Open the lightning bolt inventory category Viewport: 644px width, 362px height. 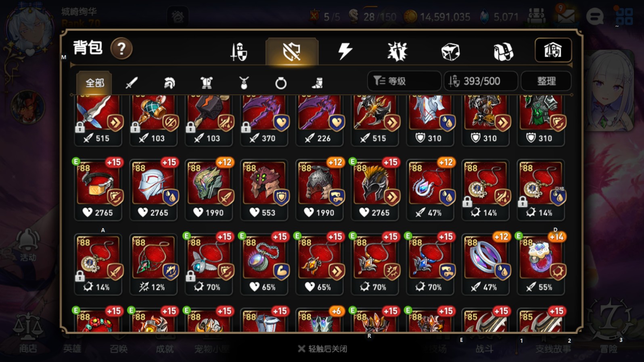(x=345, y=52)
